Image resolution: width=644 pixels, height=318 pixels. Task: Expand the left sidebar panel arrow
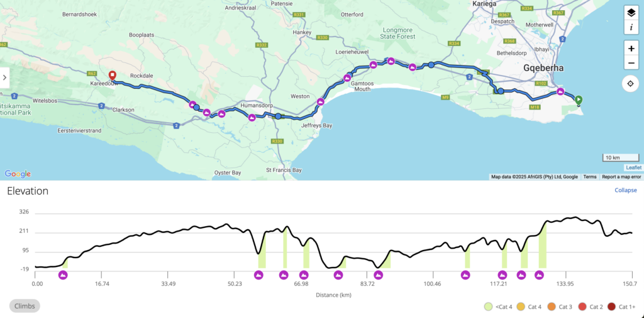4,77
